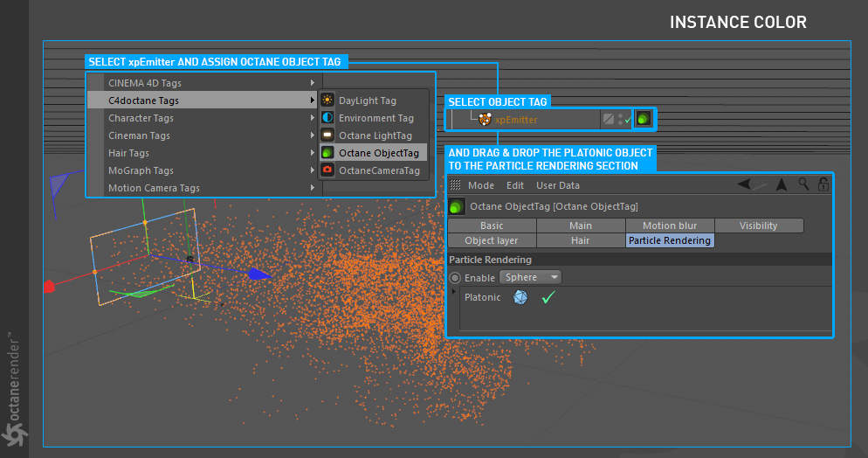Open the Visibility tab
The image size is (868, 458).
(759, 226)
